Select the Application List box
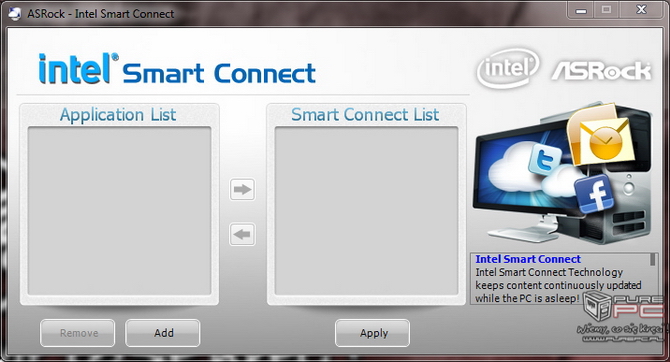Viewport: 670px width, 362px height. tap(120, 210)
